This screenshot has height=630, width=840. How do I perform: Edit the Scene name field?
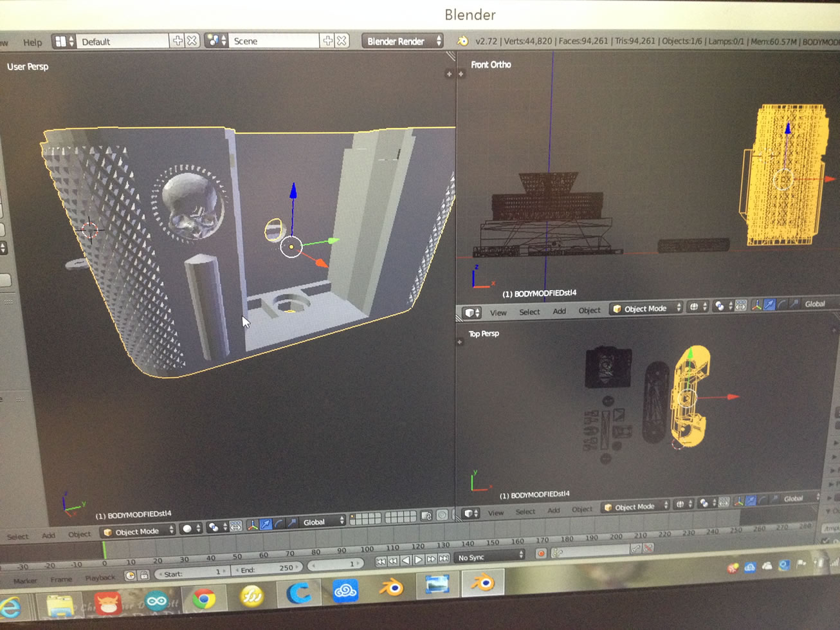[x=275, y=41]
